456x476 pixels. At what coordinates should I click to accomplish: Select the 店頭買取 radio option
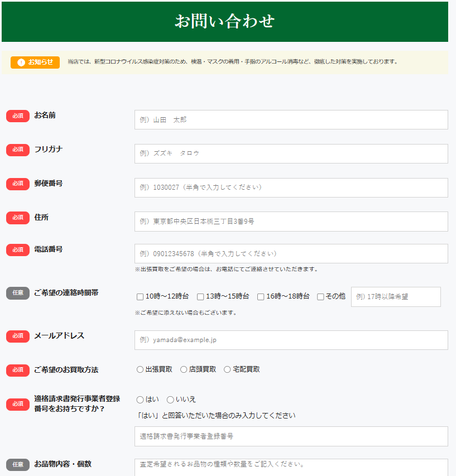(184, 369)
